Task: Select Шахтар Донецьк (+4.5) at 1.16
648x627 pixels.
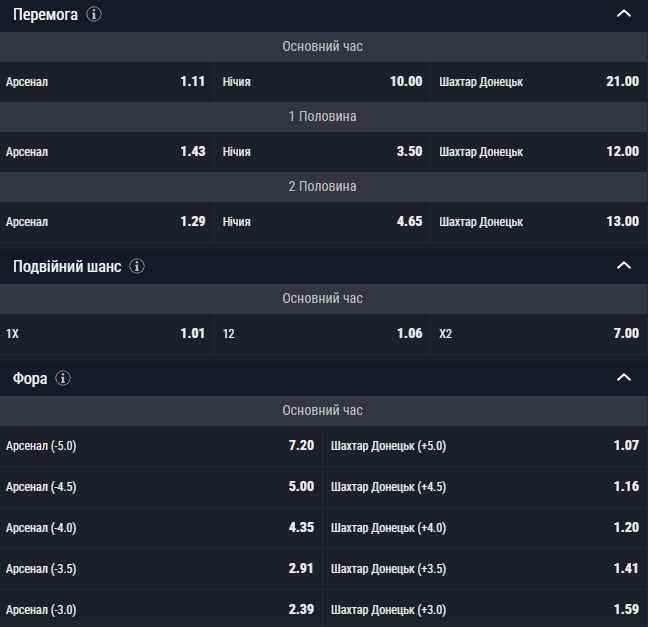Action: 485,487
